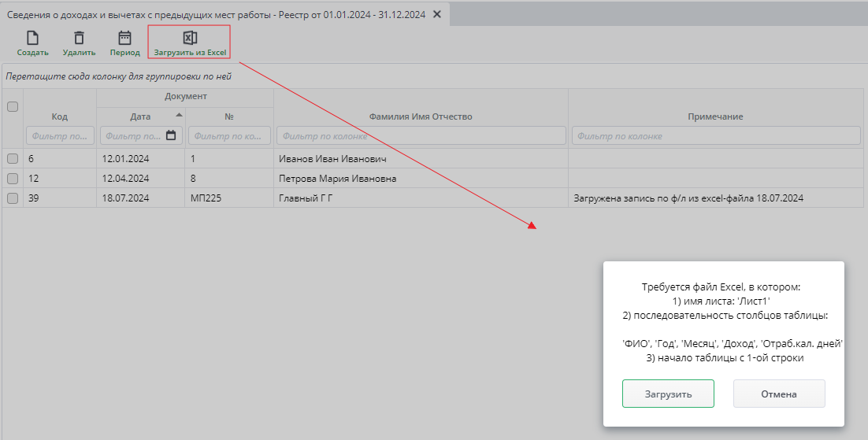Click date cell 12.01.2024
The image size is (868, 440).
pos(141,159)
